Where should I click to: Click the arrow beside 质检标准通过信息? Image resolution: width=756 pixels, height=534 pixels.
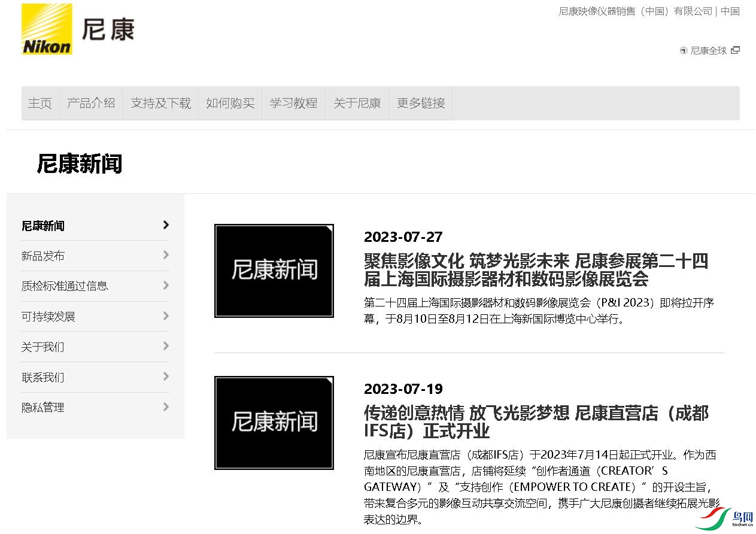tap(166, 286)
